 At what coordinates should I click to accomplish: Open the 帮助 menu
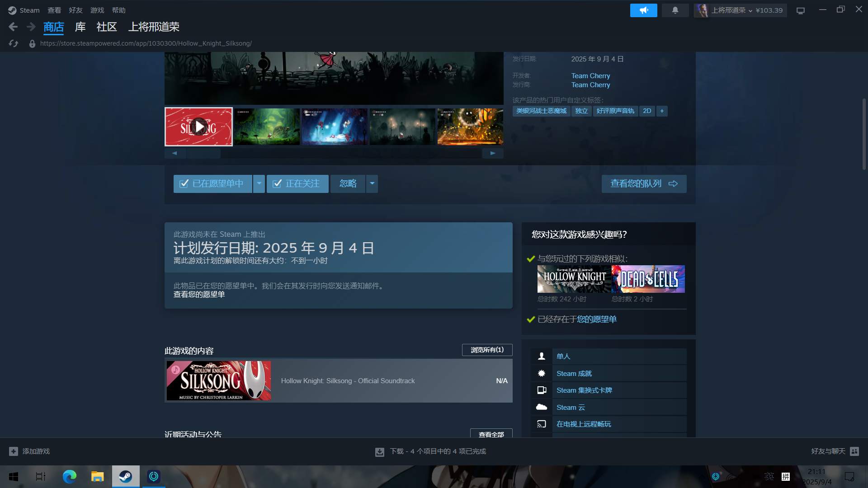[x=119, y=10]
